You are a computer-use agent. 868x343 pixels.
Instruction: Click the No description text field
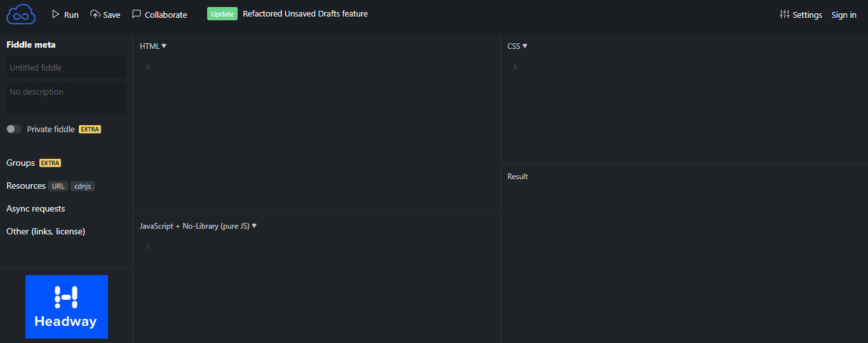point(66,98)
